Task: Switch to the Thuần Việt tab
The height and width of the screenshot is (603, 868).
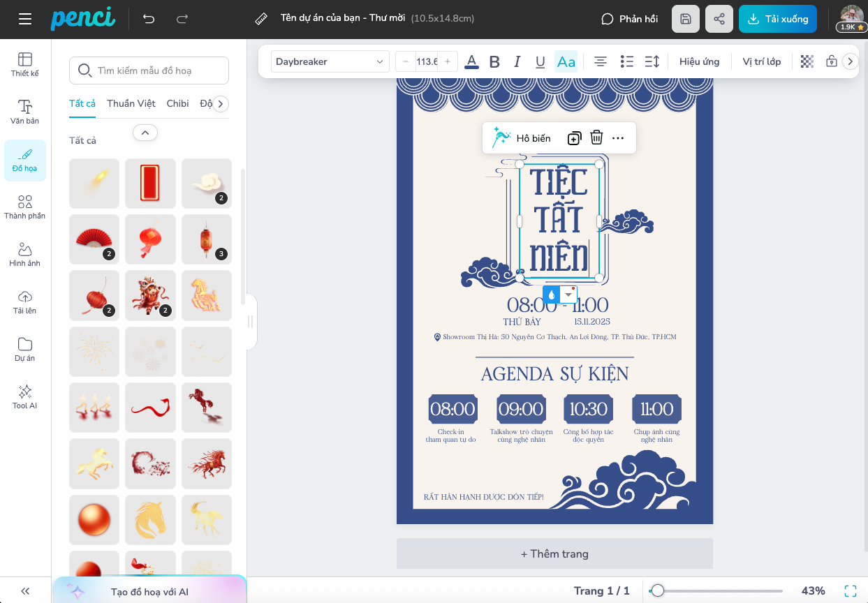Action: point(131,103)
